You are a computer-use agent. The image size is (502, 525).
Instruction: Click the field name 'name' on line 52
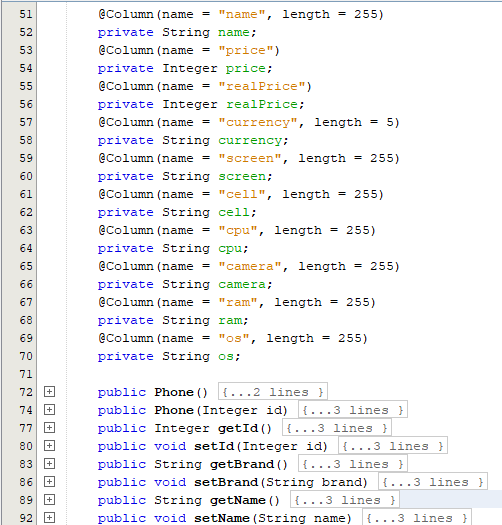tap(234, 32)
